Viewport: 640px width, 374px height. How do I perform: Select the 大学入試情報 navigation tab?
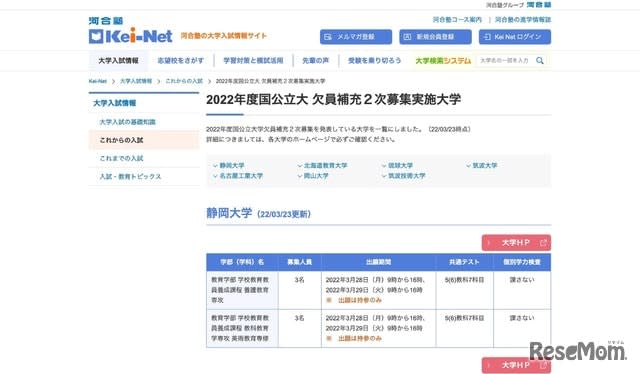118,61
